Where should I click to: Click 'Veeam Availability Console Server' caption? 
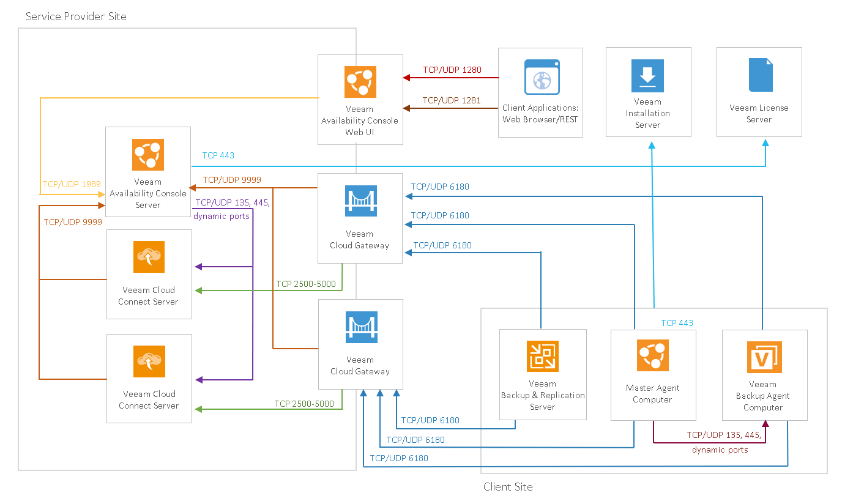pos(148,193)
